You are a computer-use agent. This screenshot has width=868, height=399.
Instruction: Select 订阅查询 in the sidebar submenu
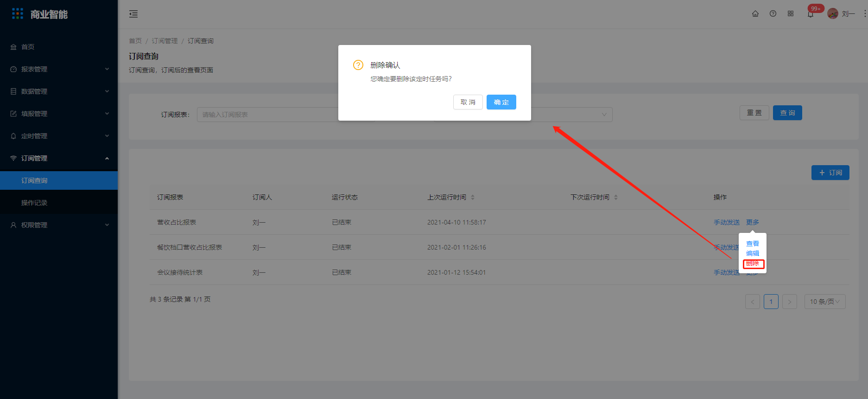59,180
